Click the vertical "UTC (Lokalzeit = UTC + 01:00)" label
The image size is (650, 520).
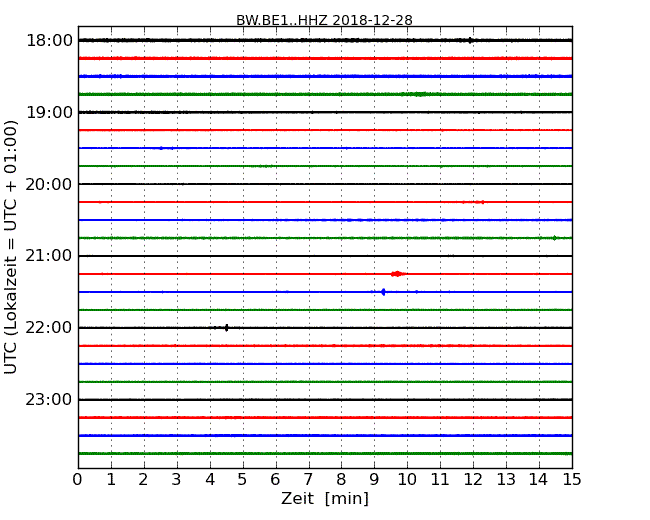coord(11,247)
